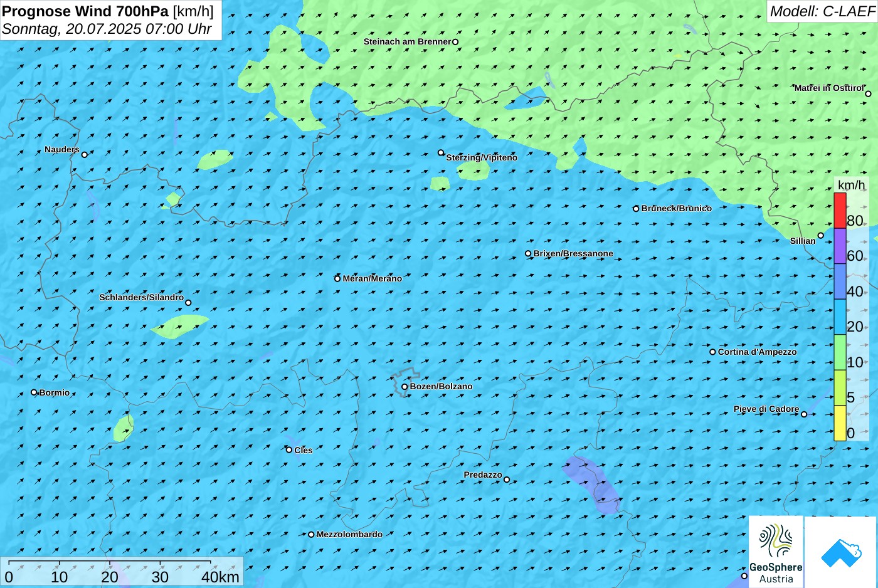The width and height of the screenshot is (878, 588).
Task: Click the 'Mezzolombardo' label text
Action: click(x=349, y=535)
